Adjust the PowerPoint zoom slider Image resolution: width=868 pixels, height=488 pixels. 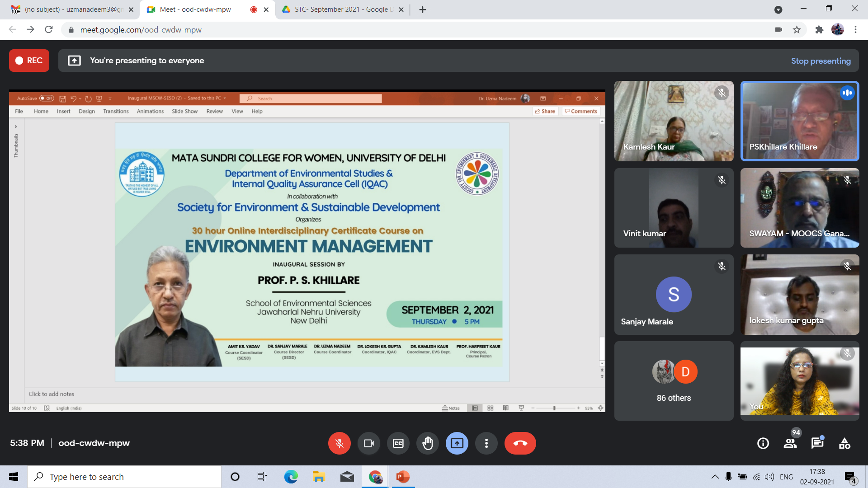pyautogui.click(x=554, y=408)
